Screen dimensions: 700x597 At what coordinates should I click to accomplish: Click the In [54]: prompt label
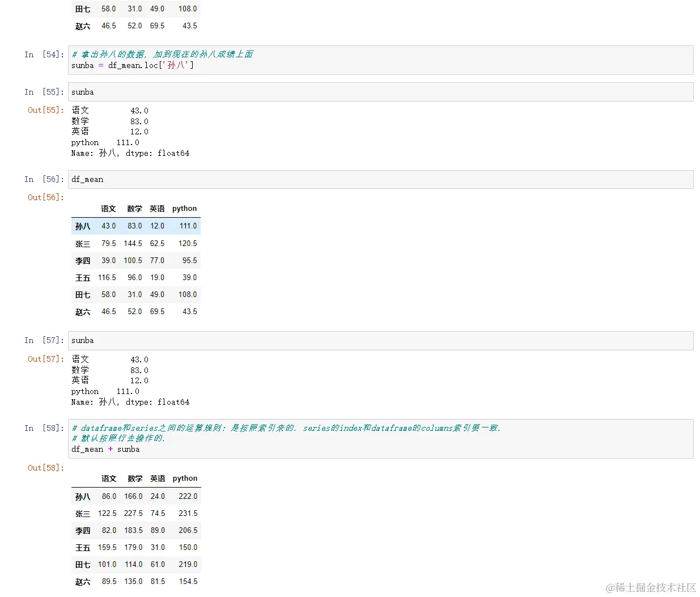point(44,54)
